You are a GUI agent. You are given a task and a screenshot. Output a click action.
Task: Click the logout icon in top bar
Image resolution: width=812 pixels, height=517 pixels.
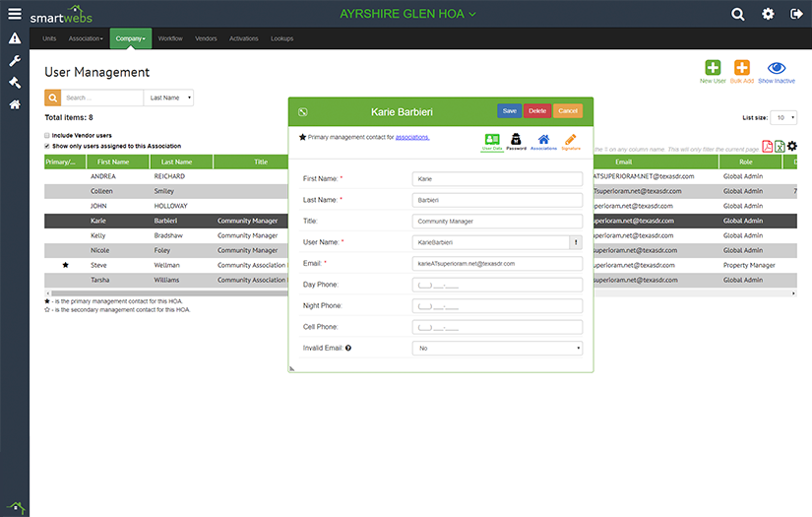(796, 14)
